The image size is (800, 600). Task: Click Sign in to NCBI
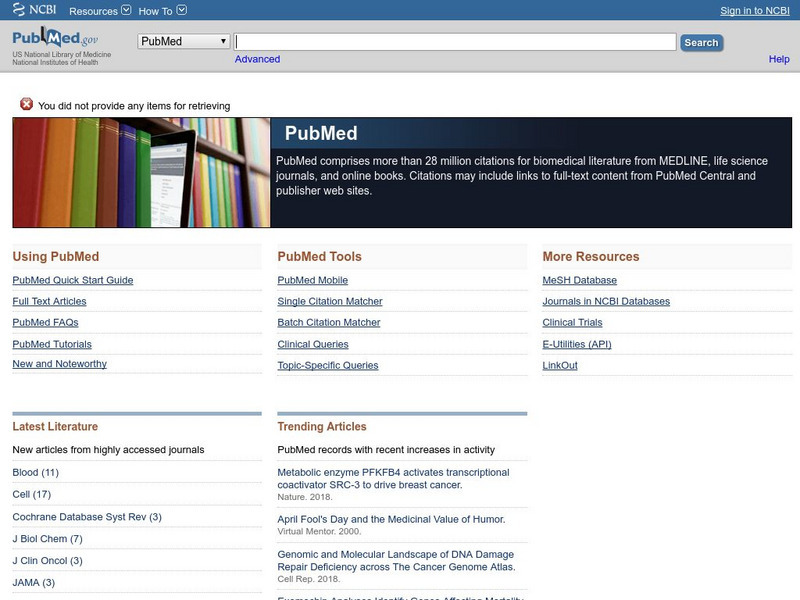755,11
